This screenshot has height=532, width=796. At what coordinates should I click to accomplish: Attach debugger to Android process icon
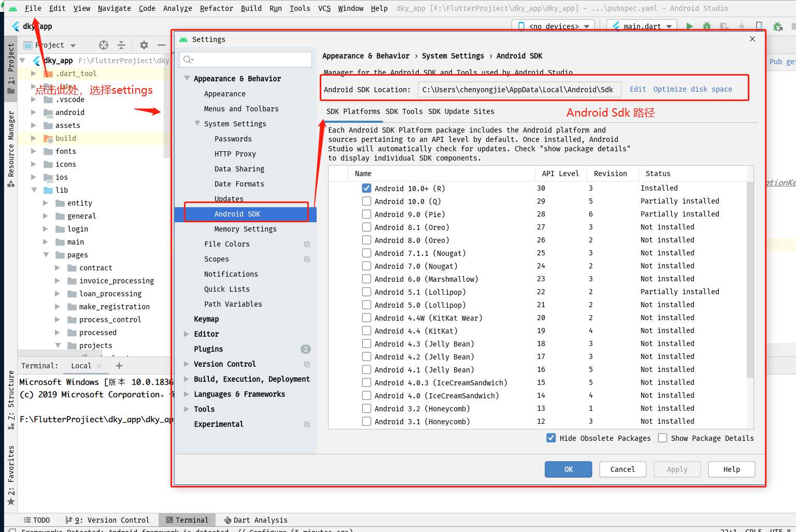777,26
